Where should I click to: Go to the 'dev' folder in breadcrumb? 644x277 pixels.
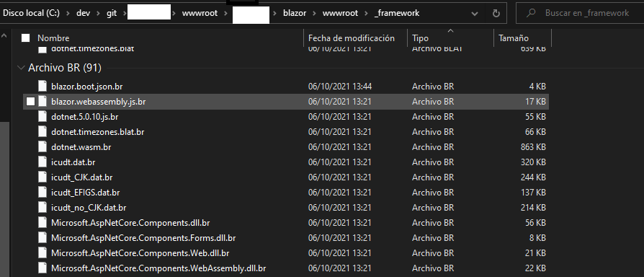click(83, 13)
